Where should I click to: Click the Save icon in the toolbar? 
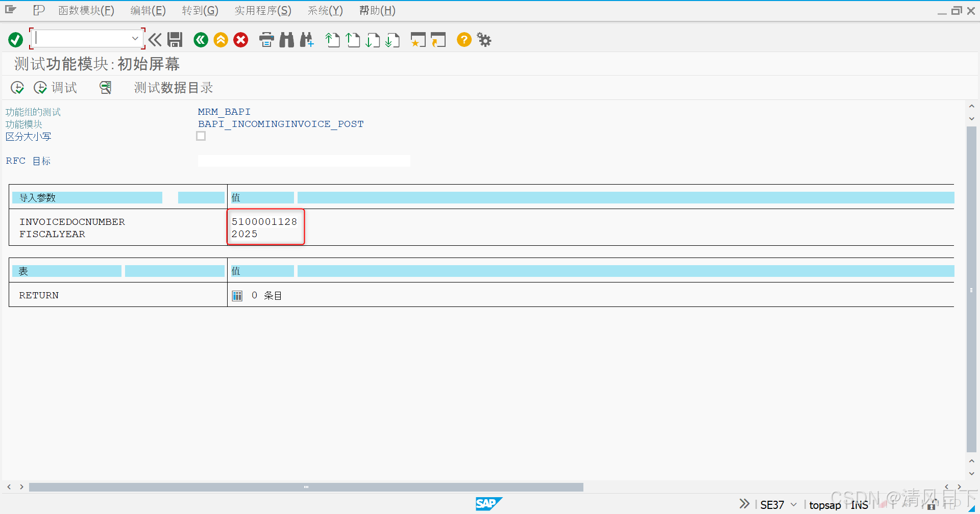pos(175,39)
